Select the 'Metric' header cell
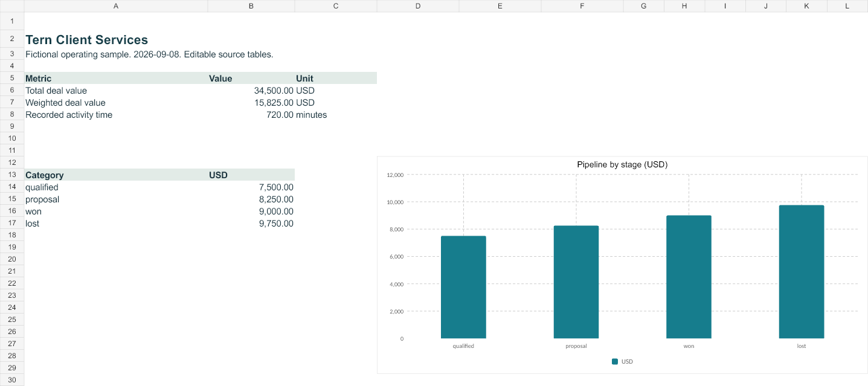 tap(116, 79)
